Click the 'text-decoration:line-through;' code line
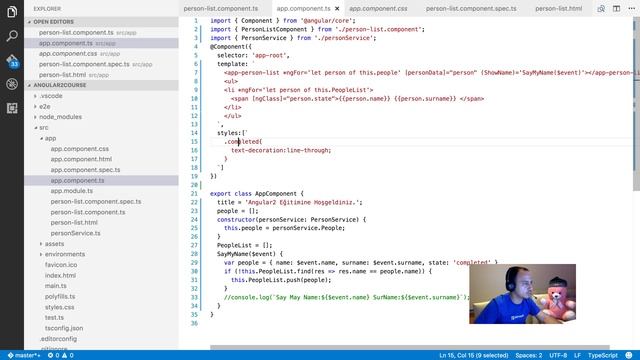 coord(281,150)
